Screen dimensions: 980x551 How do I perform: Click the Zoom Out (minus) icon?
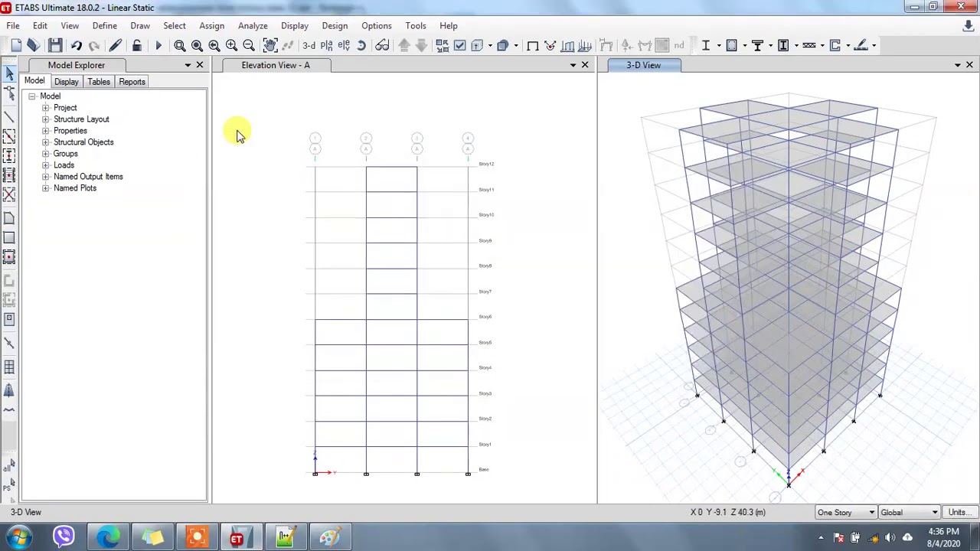pyautogui.click(x=249, y=46)
